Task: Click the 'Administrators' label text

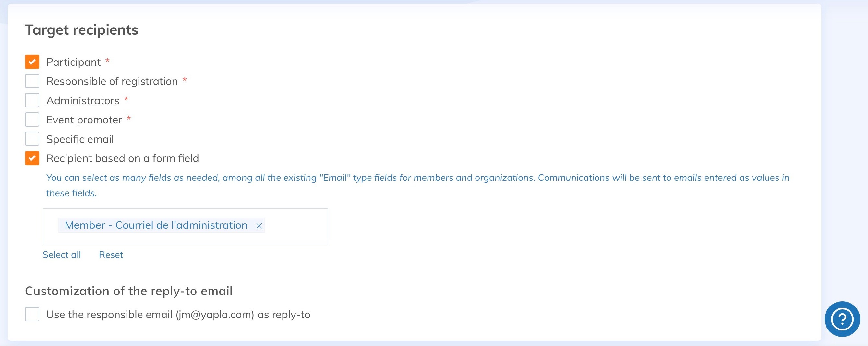Action: (x=83, y=101)
